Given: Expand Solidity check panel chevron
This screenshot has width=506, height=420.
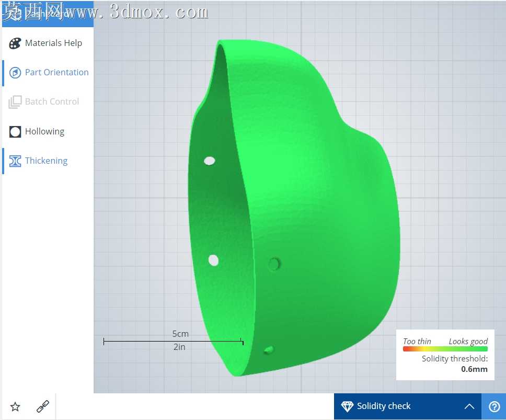Looking at the screenshot, I should (469, 406).
